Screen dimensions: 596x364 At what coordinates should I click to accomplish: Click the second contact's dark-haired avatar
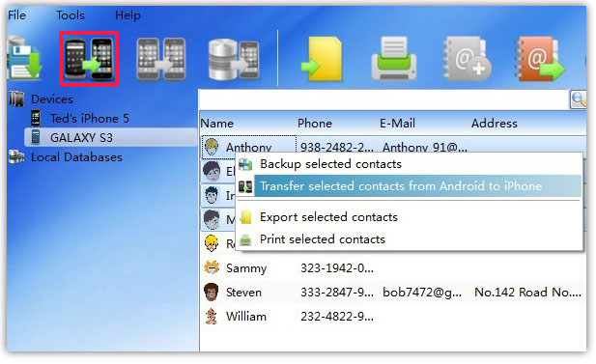click(212, 171)
